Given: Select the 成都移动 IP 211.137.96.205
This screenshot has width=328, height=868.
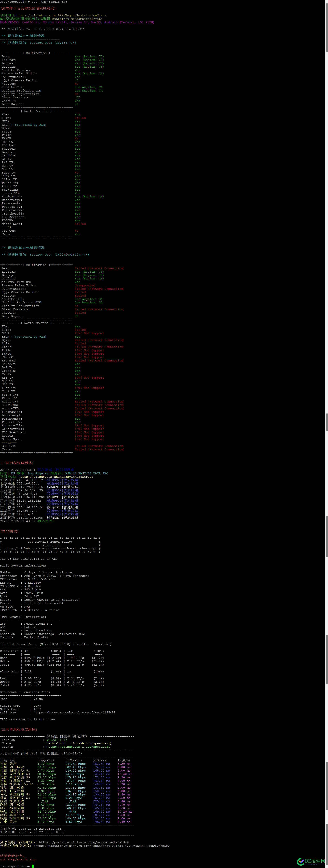Looking at the screenshot, I should coord(30,518).
